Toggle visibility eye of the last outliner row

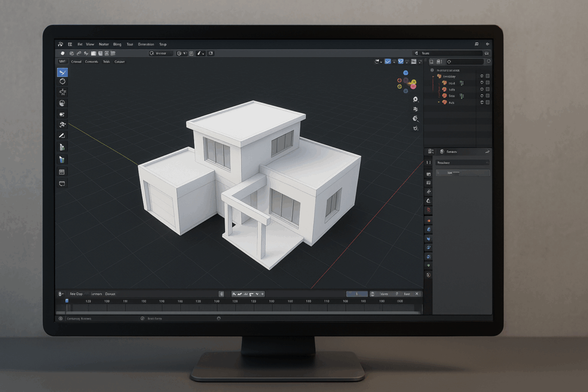pos(482,102)
